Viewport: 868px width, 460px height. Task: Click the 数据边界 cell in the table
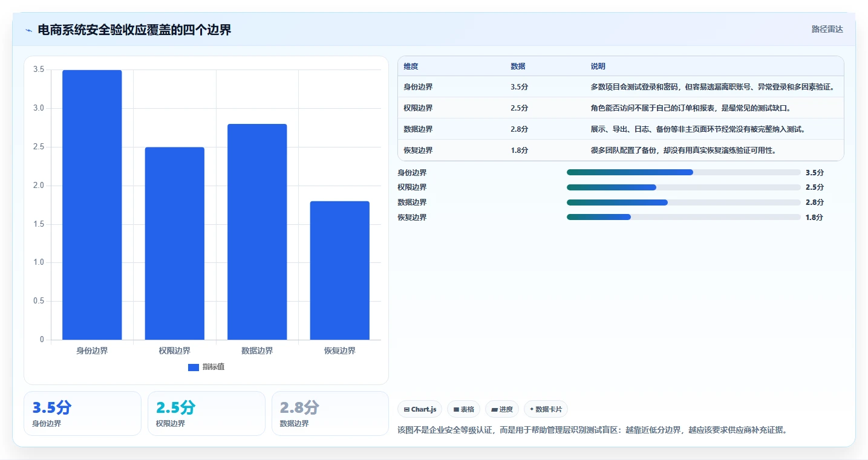pos(418,129)
